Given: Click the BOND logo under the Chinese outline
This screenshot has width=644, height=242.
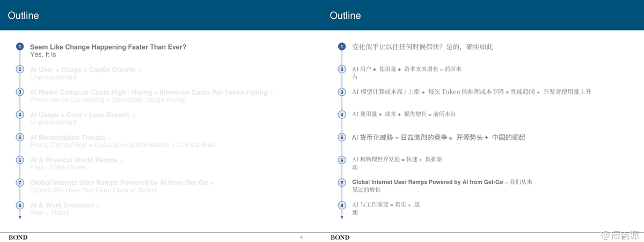Looking at the screenshot, I should [340, 237].
